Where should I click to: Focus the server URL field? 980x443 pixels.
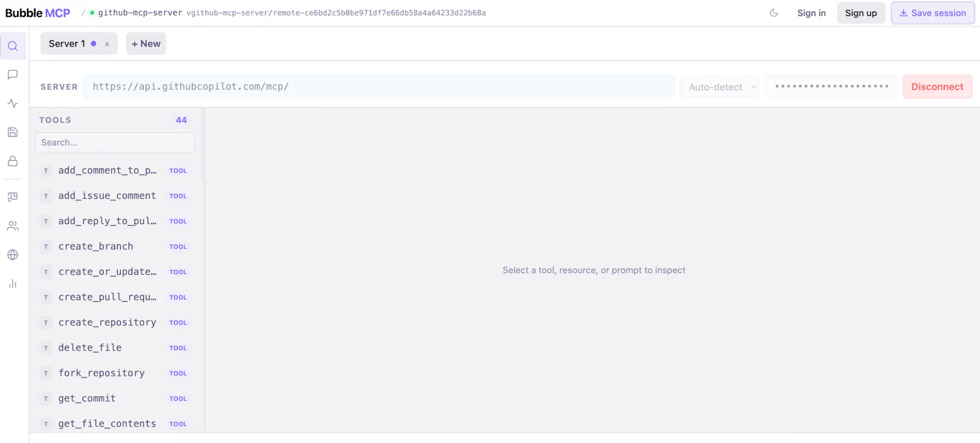pyautogui.click(x=379, y=87)
